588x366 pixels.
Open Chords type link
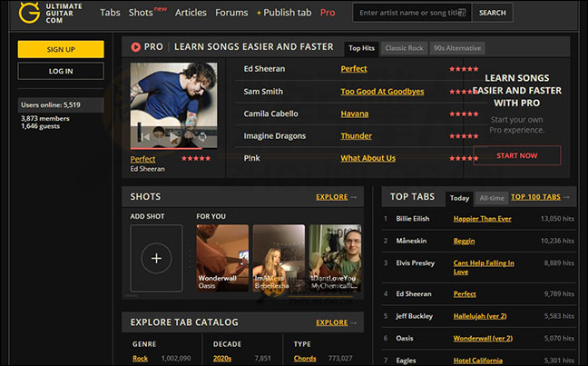305,359
